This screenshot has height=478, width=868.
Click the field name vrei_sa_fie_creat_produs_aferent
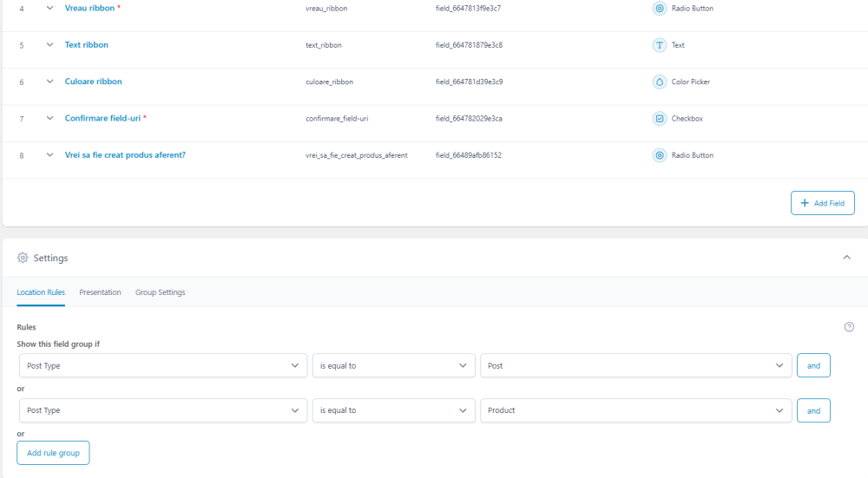click(357, 155)
